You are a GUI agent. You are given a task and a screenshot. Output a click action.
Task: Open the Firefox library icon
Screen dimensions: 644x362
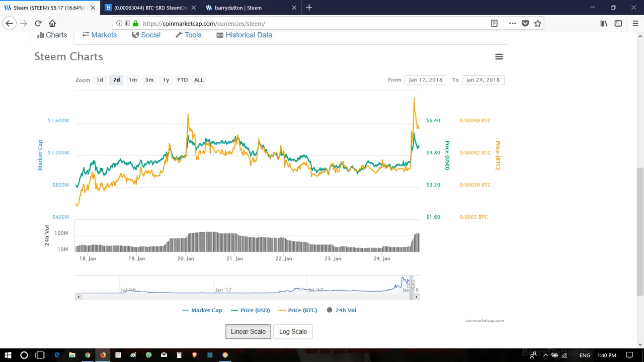pos(604,23)
